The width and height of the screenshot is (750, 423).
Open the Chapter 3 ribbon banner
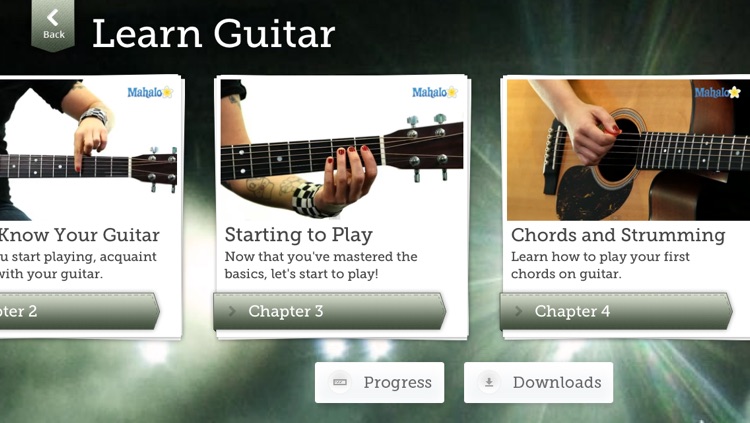pyautogui.click(x=330, y=312)
